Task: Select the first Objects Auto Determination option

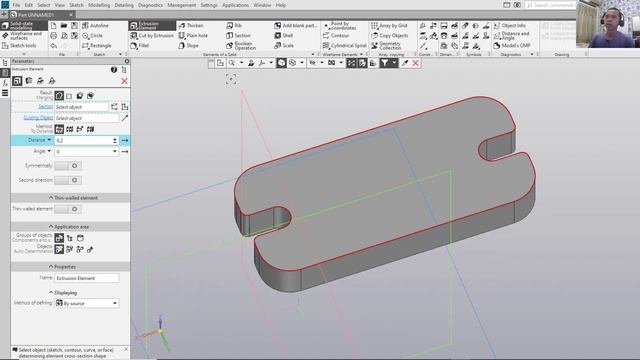Action: point(59,249)
